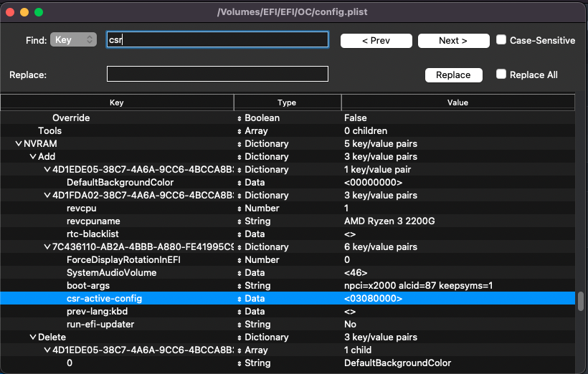Tick the Replace All checkbox
Viewport: 588px width, 374px height.
tap(502, 75)
